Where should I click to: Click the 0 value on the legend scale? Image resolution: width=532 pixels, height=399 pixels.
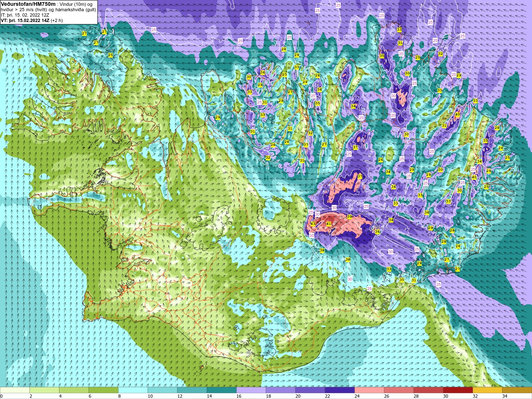[1, 396]
